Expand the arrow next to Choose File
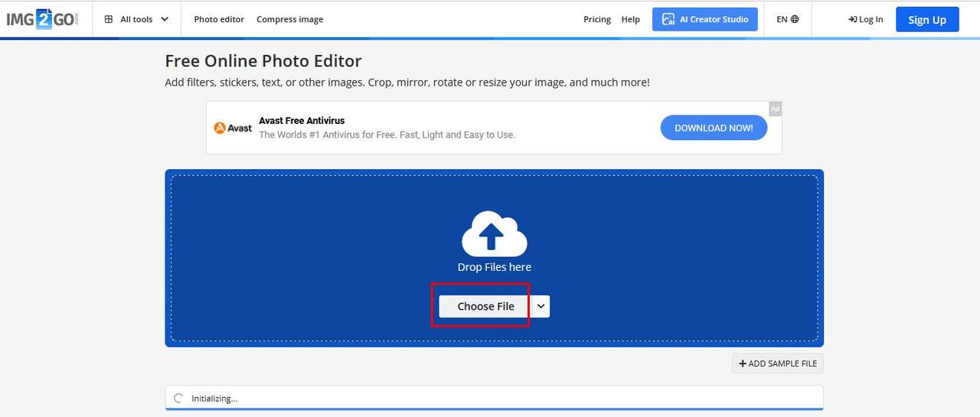Viewport: 980px width, 417px height. point(541,306)
